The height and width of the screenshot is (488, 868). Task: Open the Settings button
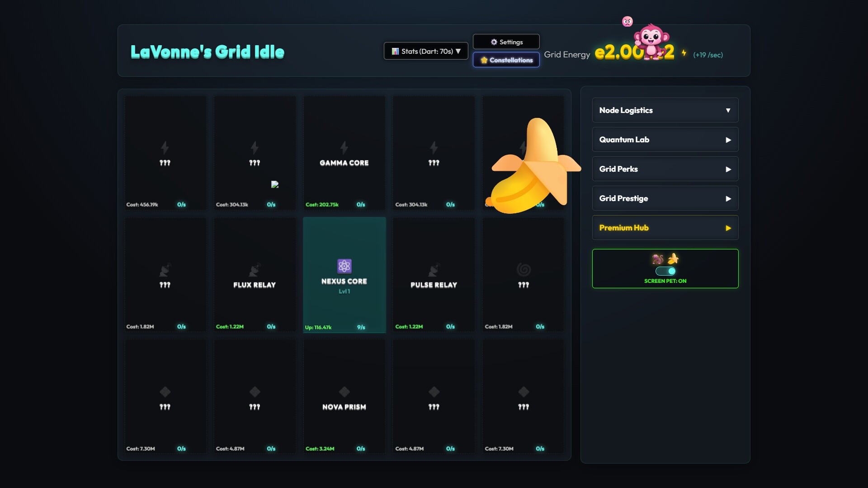click(x=506, y=42)
